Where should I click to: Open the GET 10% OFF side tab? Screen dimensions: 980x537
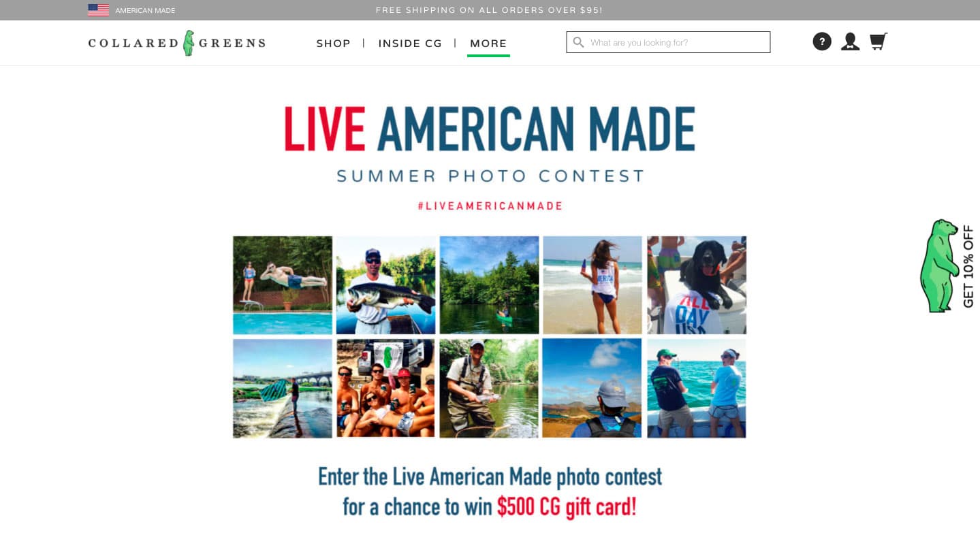pyautogui.click(x=968, y=266)
